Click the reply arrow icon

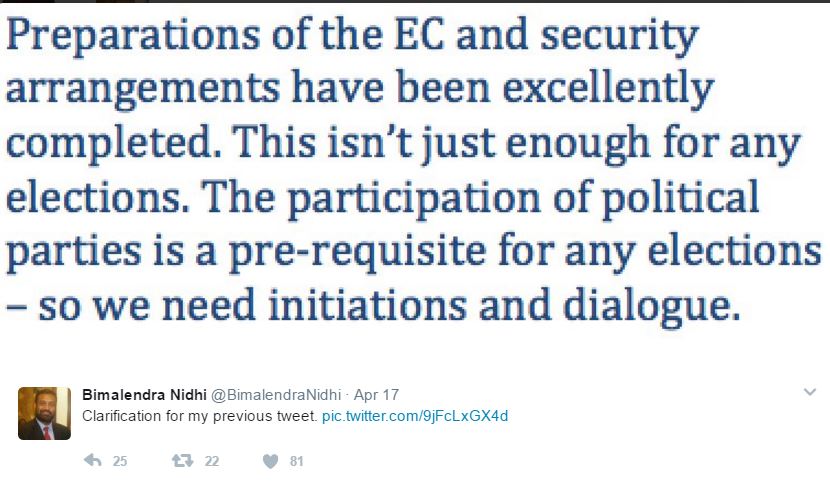tap(93, 460)
